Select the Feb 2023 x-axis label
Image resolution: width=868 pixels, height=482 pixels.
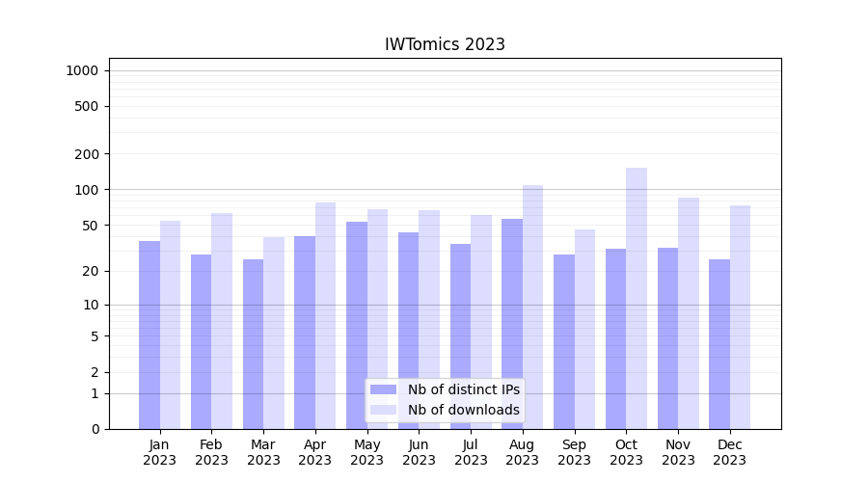211,452
